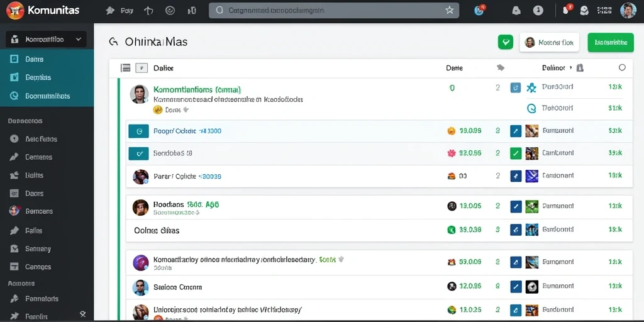Screen dimensions: 644x322
Task: Click the star-shaped icon beside 'Ponsoord'
Action: 531,87
